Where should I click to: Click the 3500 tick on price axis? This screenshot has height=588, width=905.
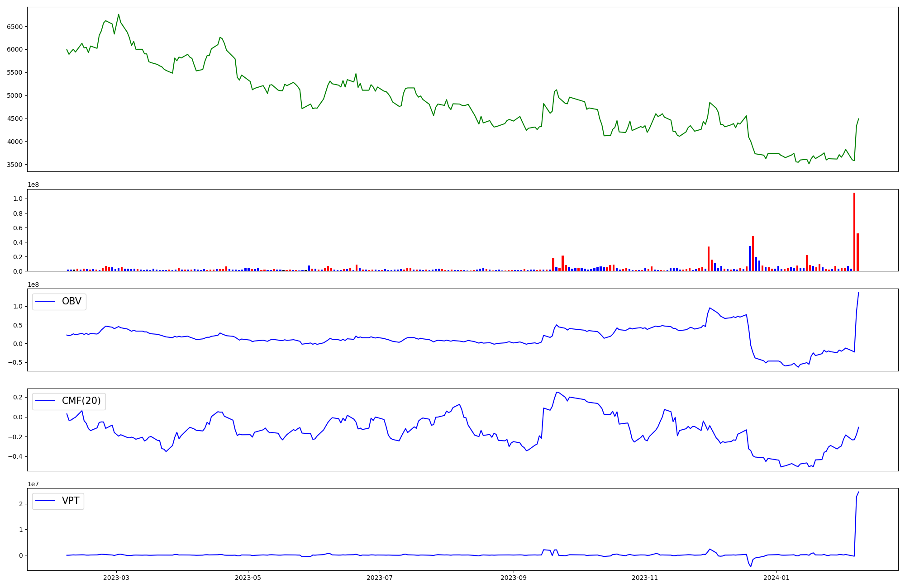coord(14,165)
